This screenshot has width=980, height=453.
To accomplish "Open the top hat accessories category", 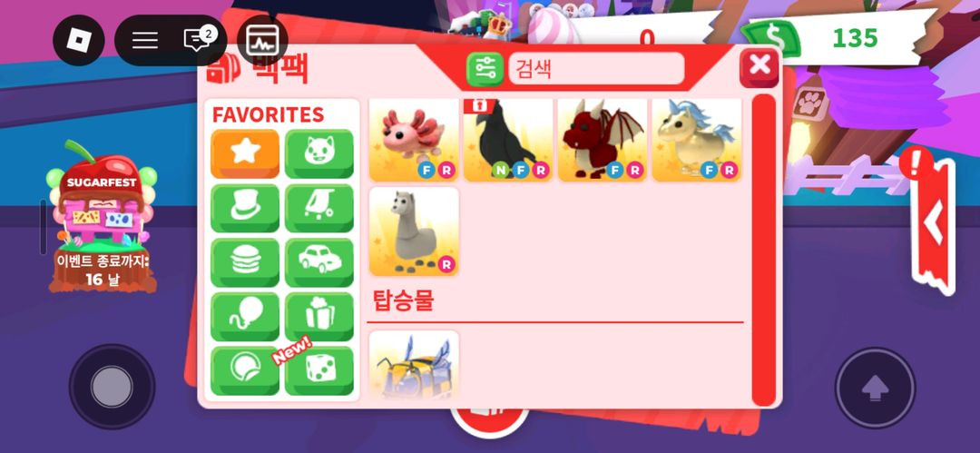I will (245, 209).
